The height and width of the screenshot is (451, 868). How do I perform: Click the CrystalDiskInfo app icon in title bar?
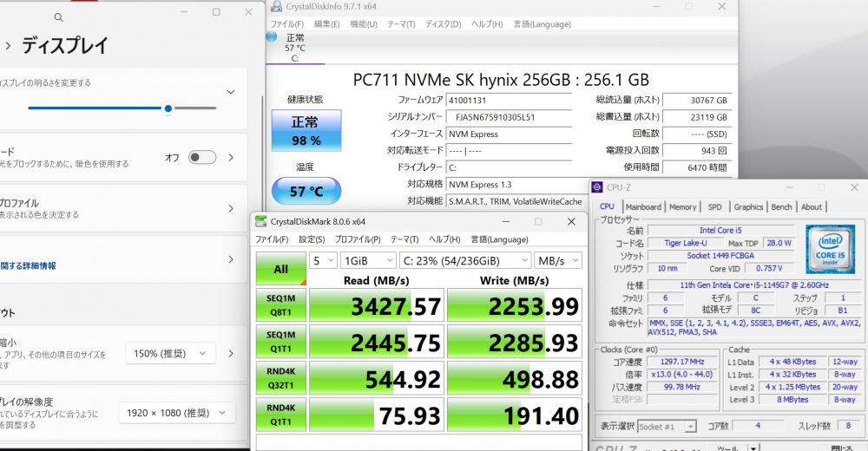[276, 7]
